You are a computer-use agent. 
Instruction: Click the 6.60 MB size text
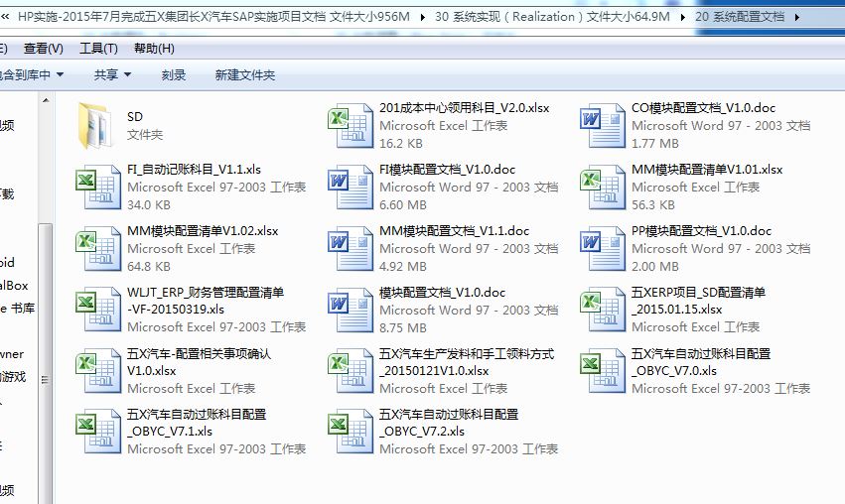coord(403,205)
